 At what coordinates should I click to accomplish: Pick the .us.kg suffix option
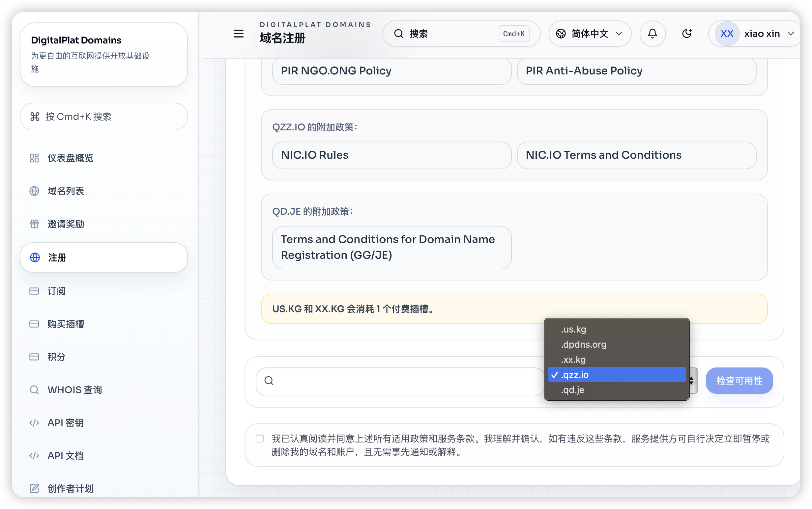pos(573,330)
